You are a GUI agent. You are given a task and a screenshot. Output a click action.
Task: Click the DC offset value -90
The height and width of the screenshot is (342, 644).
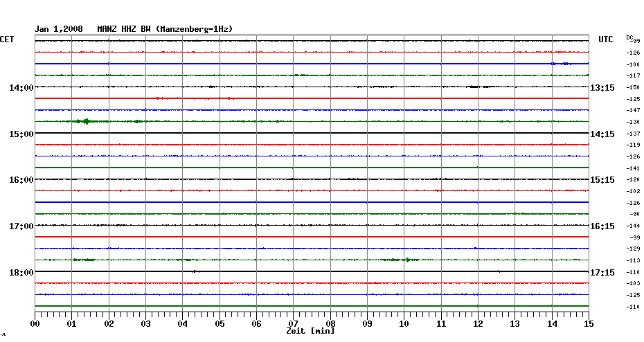pos(634,215)
